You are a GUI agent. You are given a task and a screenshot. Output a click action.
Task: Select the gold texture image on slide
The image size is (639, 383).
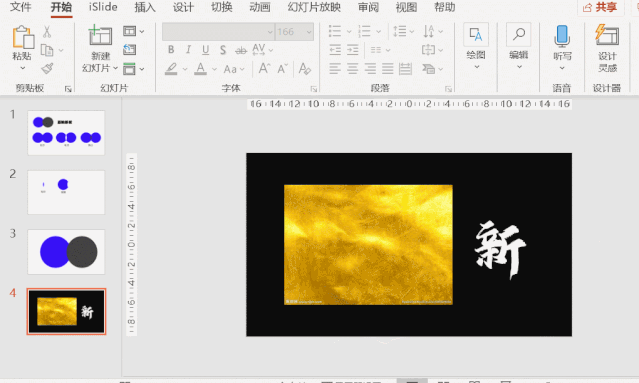[368, 244]
